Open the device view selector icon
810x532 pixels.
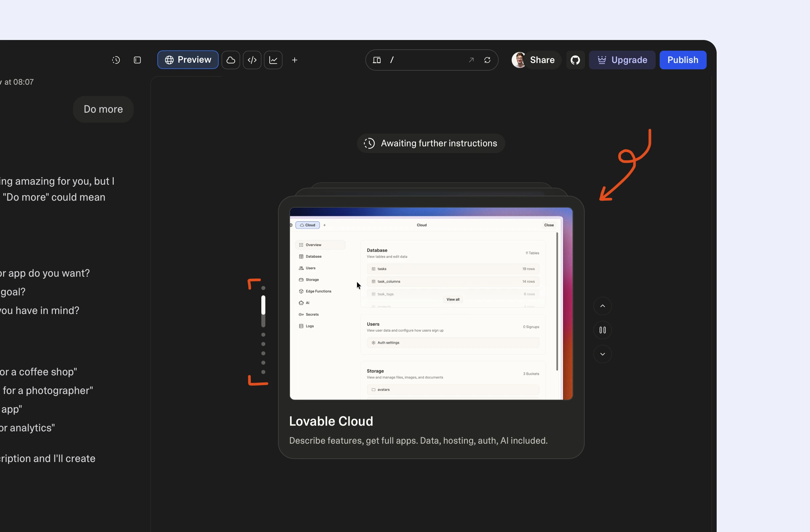[377, 60]
